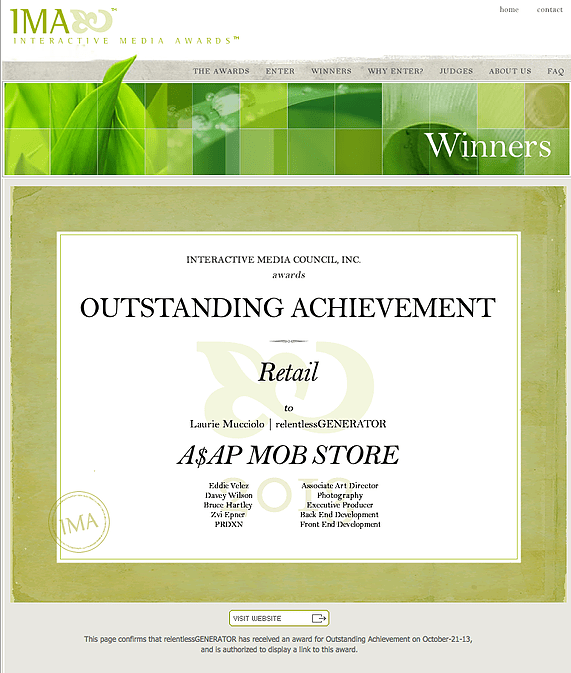Click the certificate image
The image size is (571, 673).
288,394
